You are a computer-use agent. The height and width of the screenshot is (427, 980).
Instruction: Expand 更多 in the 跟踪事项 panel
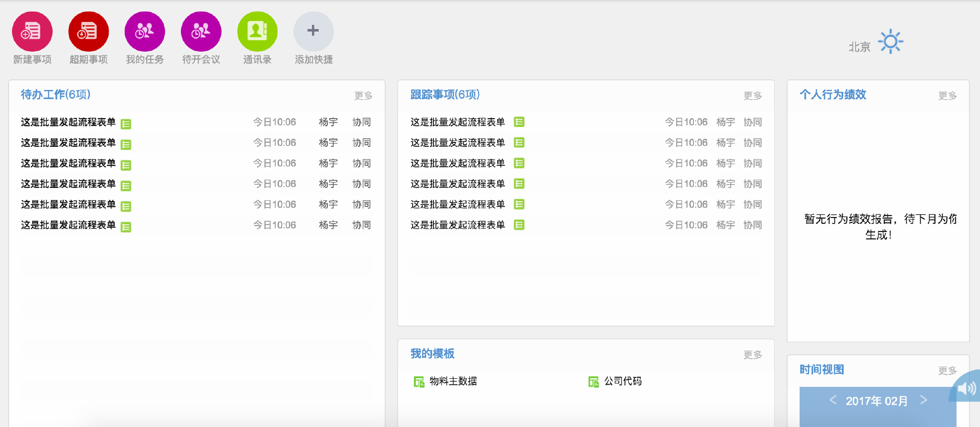[x=753, y=96]
